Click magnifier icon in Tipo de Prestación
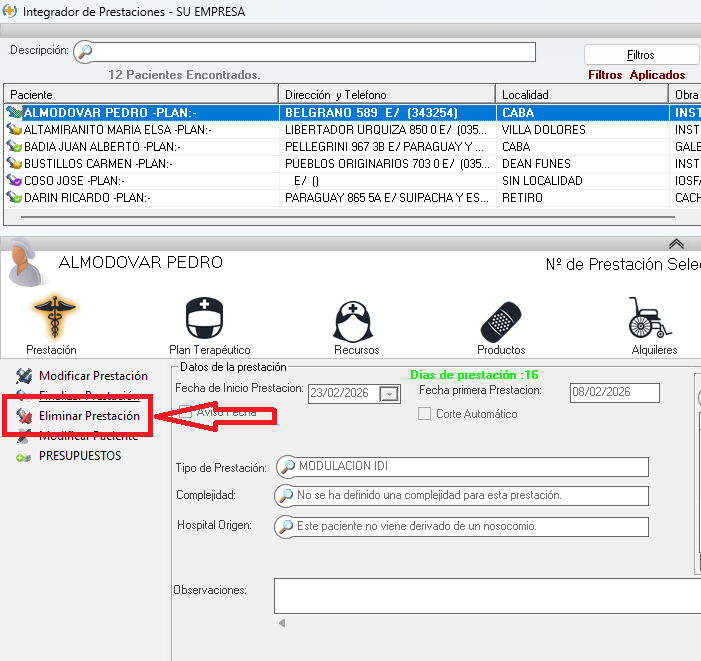701x661 pixels. [x=286, y=467]
